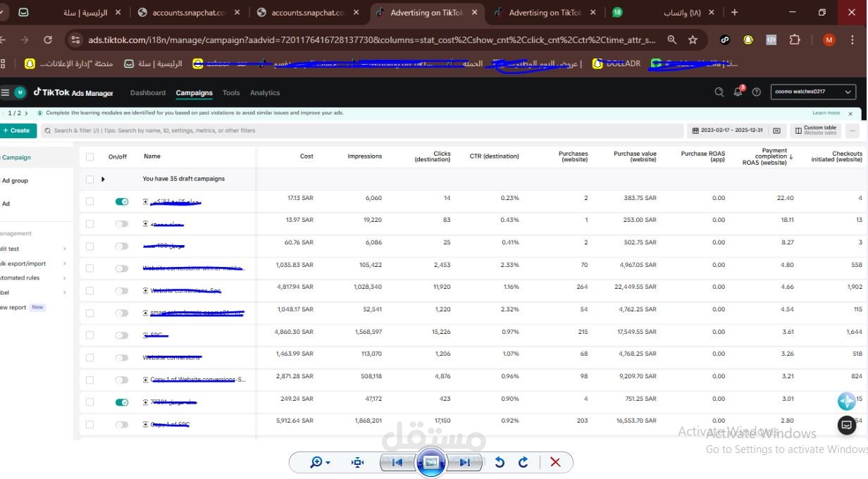Click the zoom magnifier in address bar
The height and width of the screenshot is (479, 868).
[672, 40]
